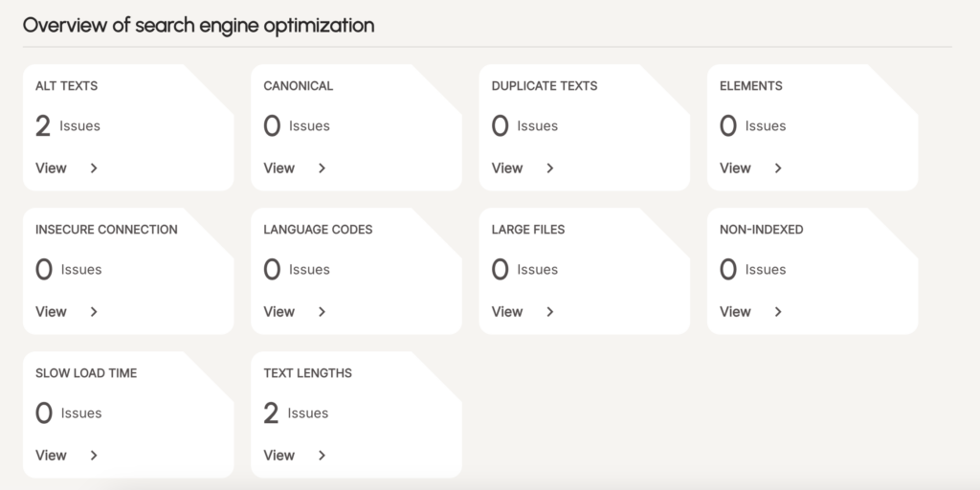Click the chevron arrow in ALT TEXTS card
The image size is (980, 490).
click(94, 168)
